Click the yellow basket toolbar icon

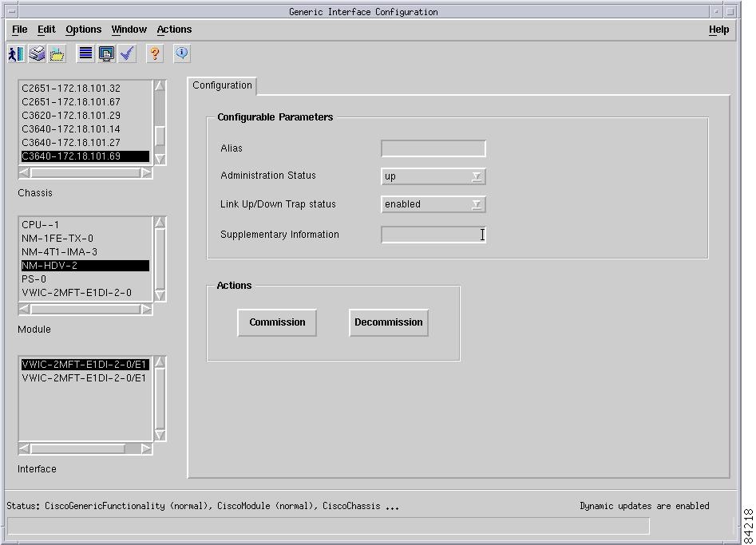pyautogui.click(x=57, y=53)
